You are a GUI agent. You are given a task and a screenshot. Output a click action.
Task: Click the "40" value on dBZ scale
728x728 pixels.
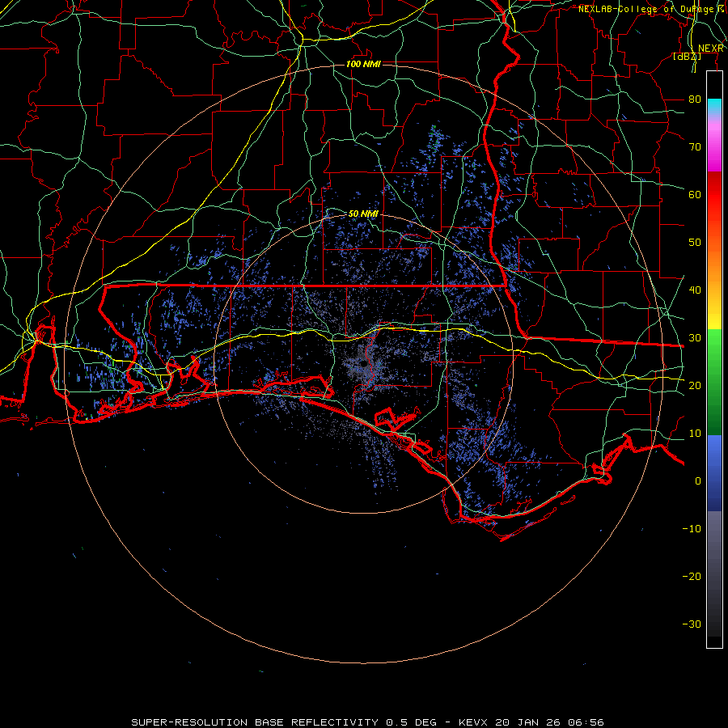(x=695, y=290)
